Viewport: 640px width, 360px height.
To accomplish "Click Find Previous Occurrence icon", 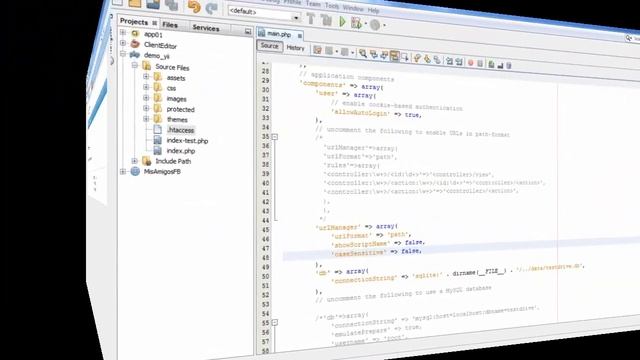I will coord(373,54).
